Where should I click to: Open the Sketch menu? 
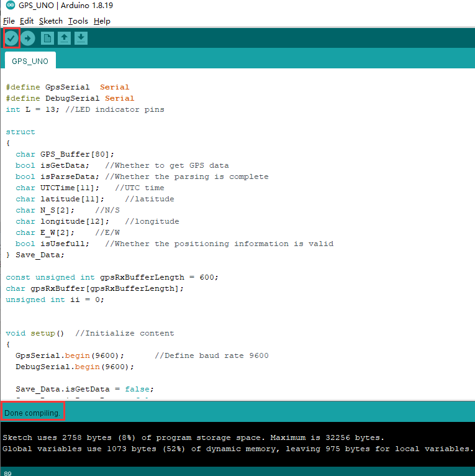[51, 21]
